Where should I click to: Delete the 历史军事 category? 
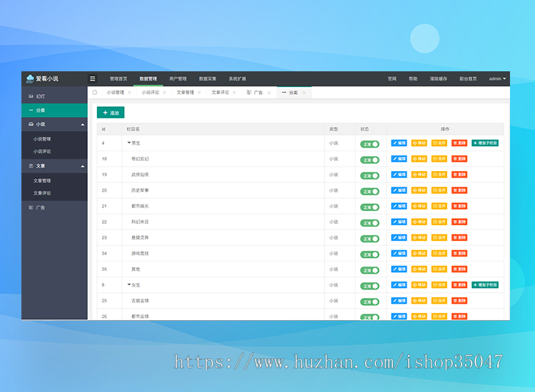click(x=459, y=190)
